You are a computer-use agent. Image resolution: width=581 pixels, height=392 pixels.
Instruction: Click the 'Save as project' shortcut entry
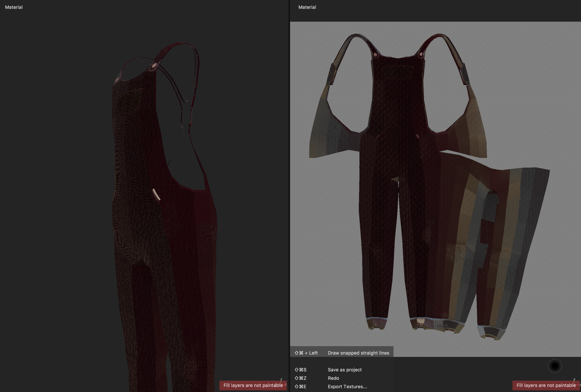point(344,369)
